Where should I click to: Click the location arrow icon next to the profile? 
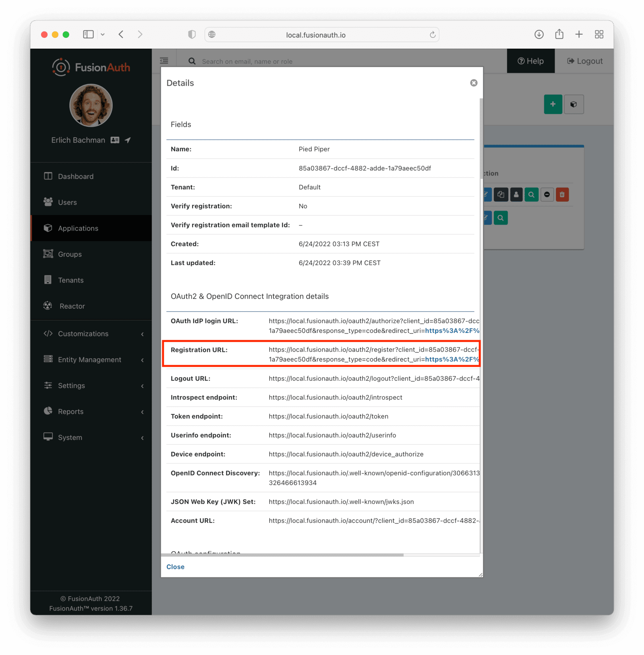[x=127, y=140]
